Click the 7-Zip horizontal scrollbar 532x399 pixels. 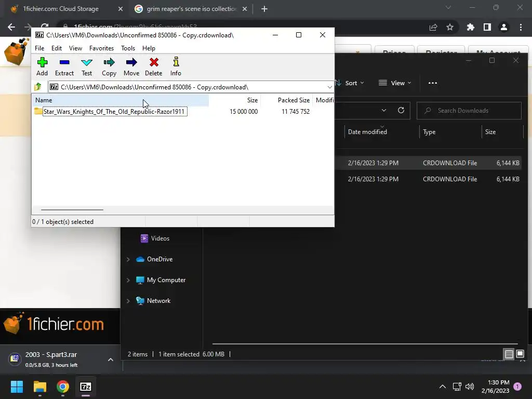(72, 210)
